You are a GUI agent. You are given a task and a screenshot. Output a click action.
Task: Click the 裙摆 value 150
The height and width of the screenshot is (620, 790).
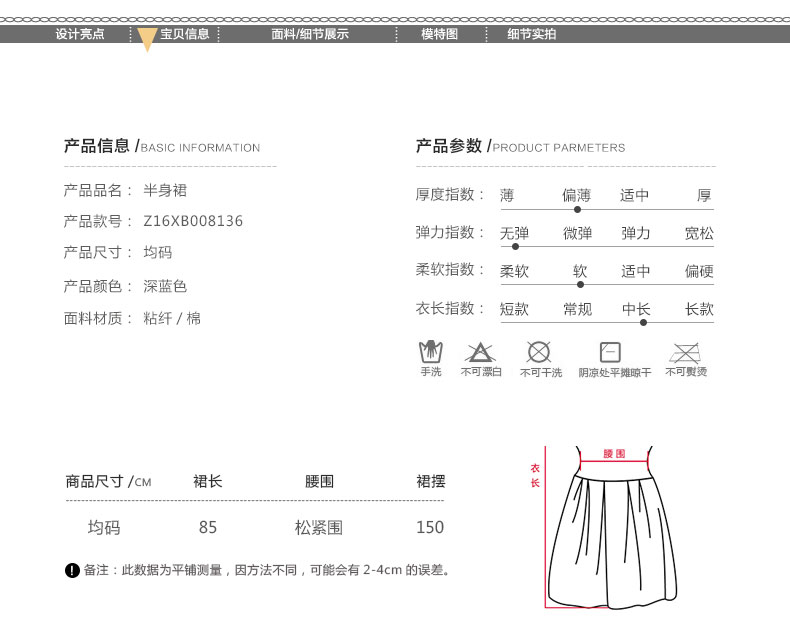coord(430,528)
